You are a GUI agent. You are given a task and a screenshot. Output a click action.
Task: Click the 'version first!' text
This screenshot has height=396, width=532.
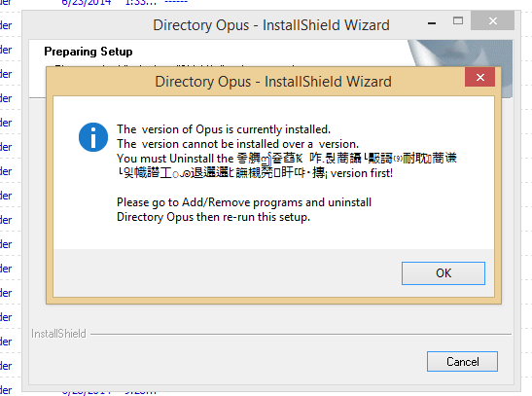click(362, 173)
